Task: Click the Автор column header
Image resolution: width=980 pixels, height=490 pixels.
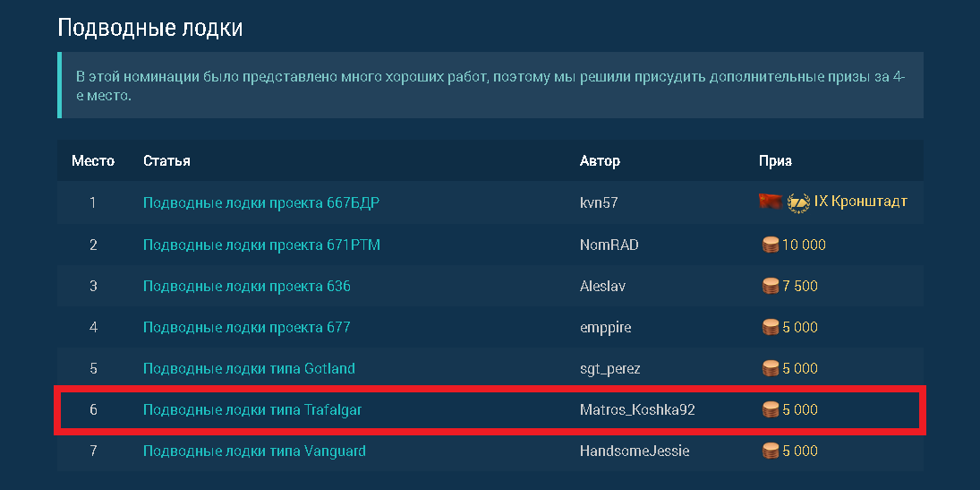Action: coord(600,161)
